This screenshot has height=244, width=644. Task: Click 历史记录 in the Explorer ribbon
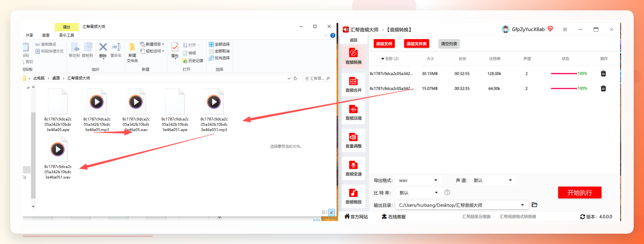(193, 61)
